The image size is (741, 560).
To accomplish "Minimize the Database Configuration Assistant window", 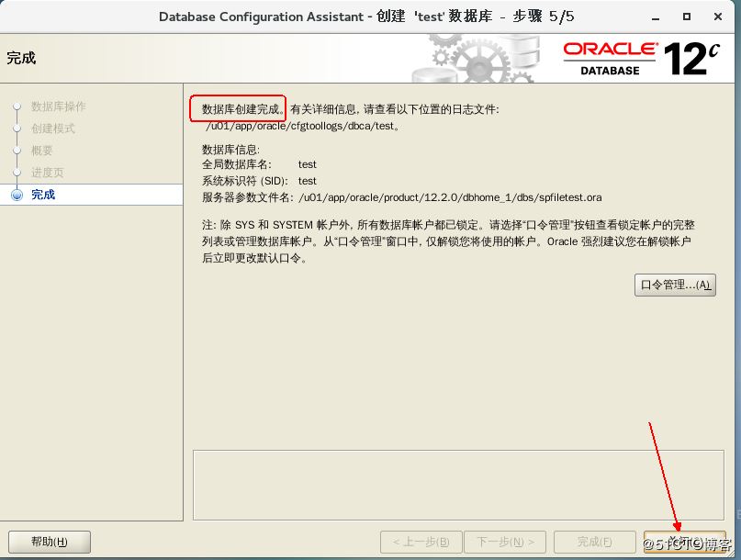I will pyautogui.click(x=656, y=17).
